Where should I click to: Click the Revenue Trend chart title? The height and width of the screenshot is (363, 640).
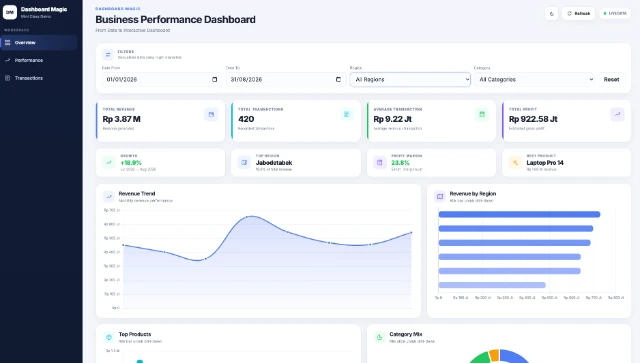[137, 194]
